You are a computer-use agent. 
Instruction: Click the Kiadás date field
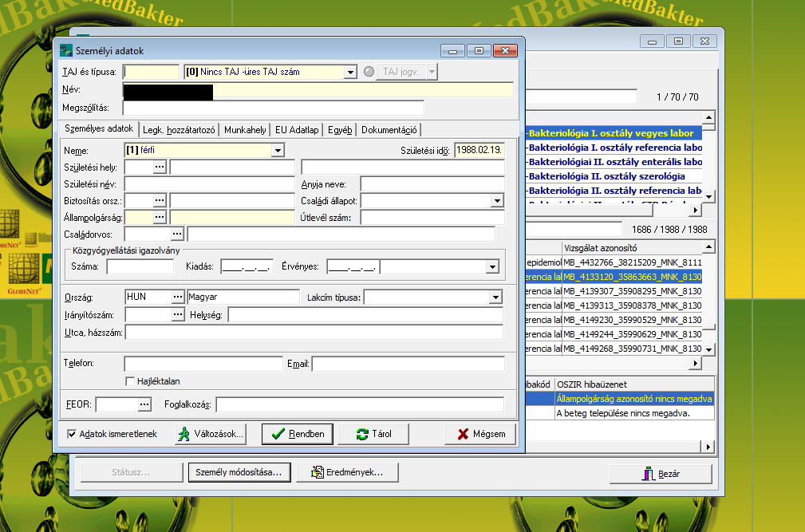[247, 266]
